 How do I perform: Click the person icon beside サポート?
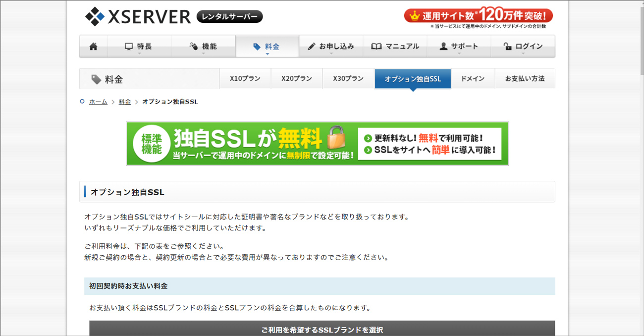(x=443, y=47)
